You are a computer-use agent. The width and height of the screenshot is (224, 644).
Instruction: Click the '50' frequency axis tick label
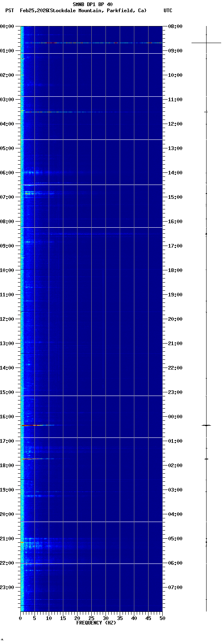(x=162, y=618)
